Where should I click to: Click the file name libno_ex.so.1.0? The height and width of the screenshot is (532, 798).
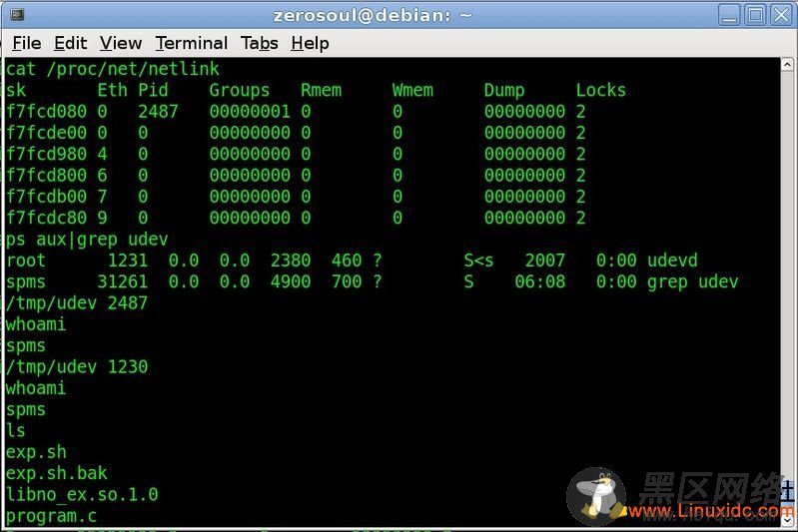(82, 494)
